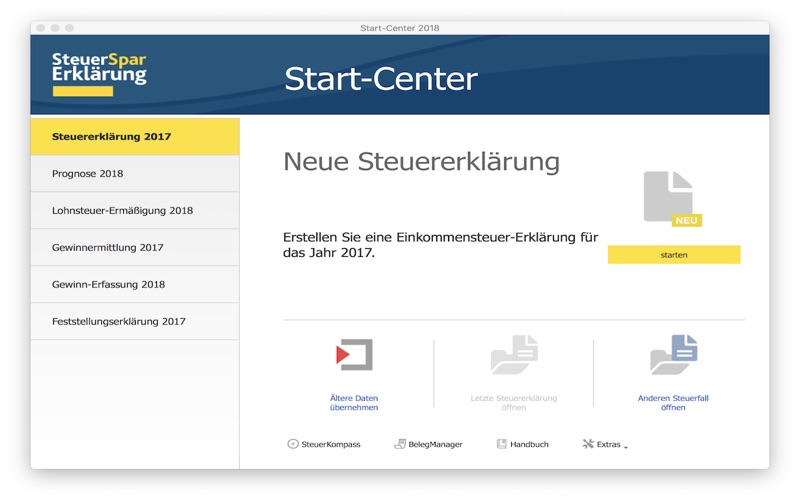Click the window title Start-Center 2018
The width and height of the screenshot is (800, 500).
point(399,28)
